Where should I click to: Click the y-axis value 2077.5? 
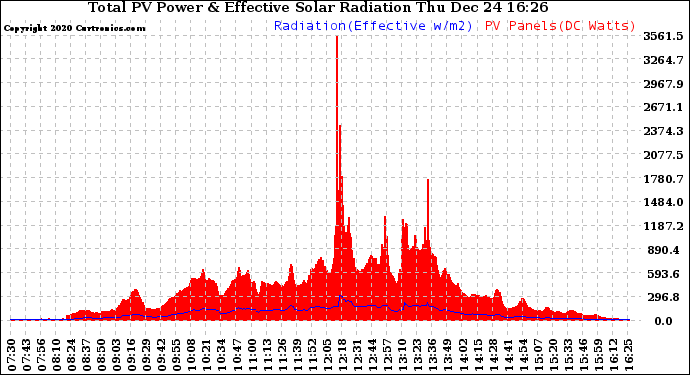(x=663, y=155)
